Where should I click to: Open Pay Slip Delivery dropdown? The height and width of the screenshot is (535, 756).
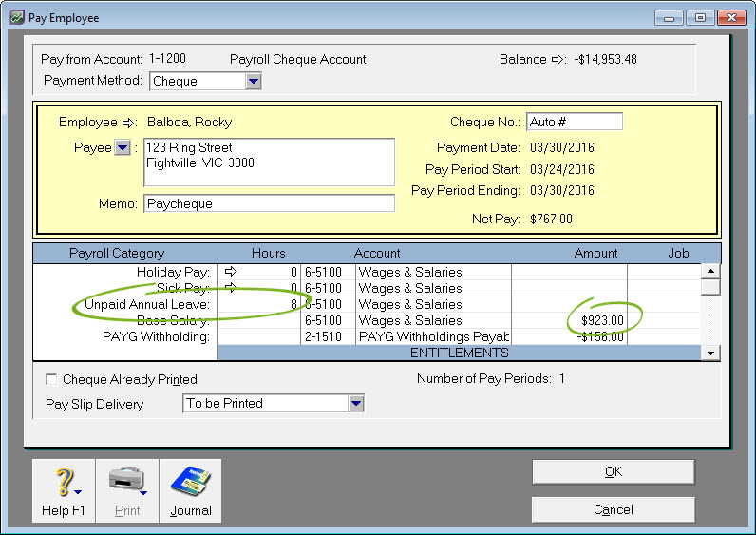pos(356,403)
